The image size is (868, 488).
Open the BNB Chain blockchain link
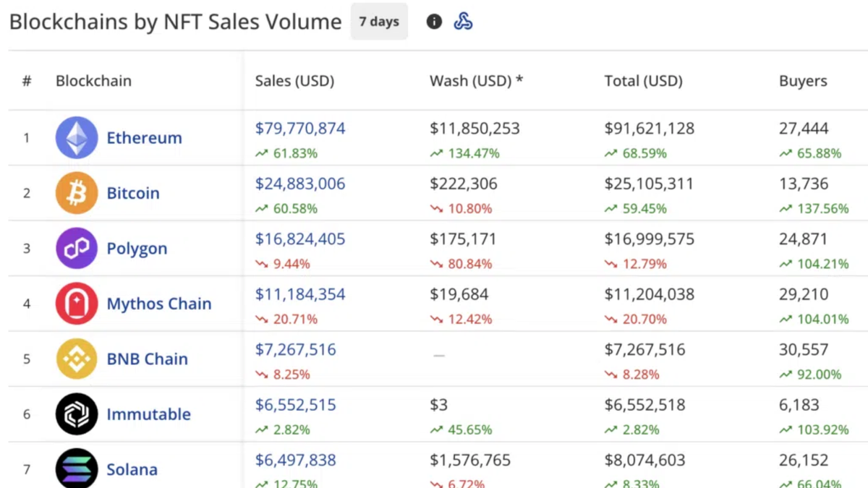148,359
